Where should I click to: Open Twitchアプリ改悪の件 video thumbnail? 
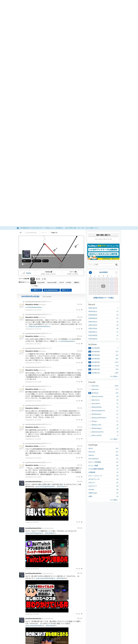coord(47,551)
